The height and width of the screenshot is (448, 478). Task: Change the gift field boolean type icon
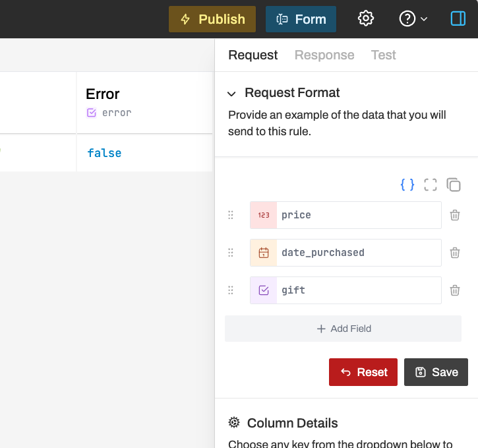coord(264,290)
